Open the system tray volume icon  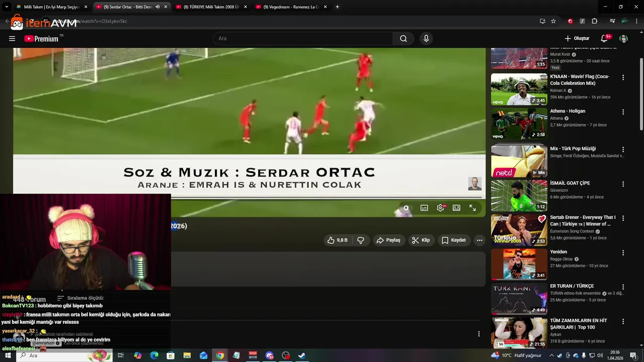click(600, 355)
